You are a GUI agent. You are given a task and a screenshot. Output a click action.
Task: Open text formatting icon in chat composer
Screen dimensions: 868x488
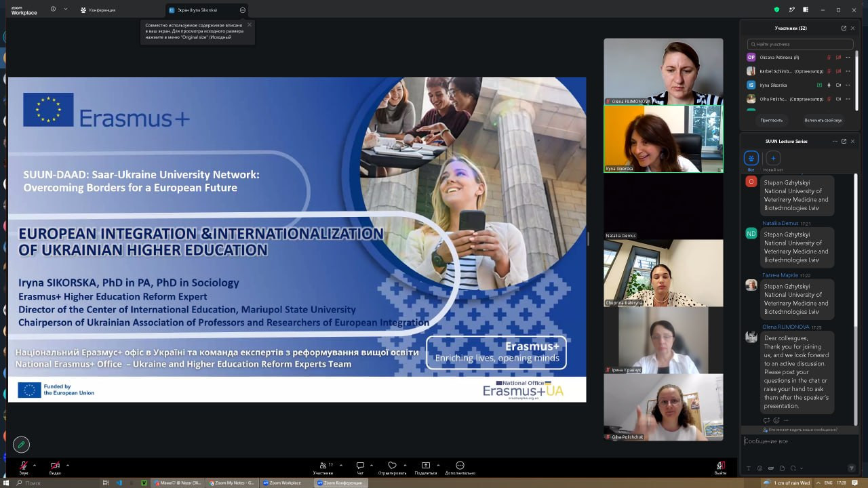coord(749,468)
